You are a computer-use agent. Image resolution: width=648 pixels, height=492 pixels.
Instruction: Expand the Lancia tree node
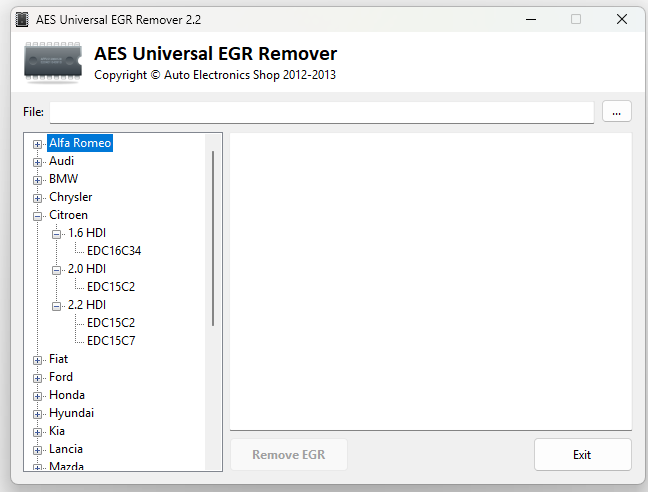coord(37,450)
